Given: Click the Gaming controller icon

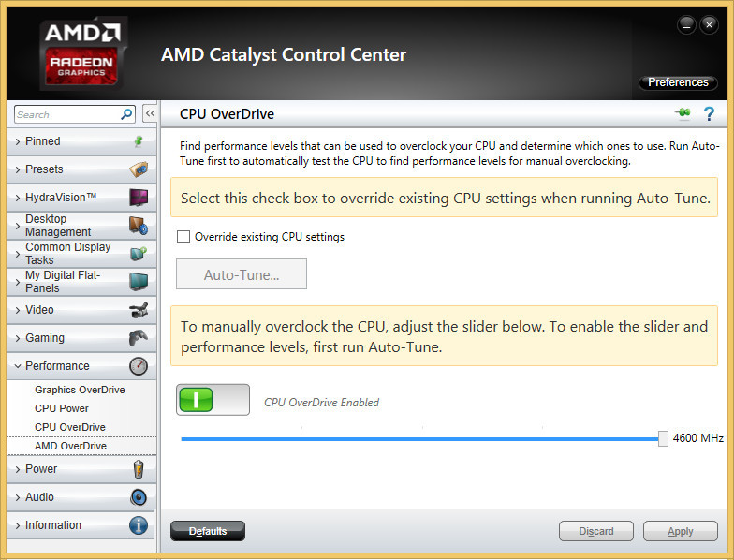Looking at the screenshot, I should pos(139,338).
